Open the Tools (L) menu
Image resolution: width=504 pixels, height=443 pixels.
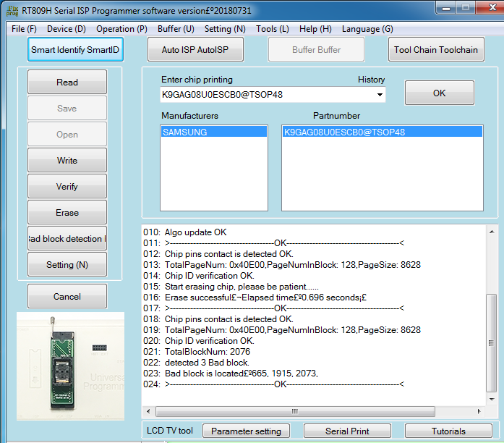point(273,29)
